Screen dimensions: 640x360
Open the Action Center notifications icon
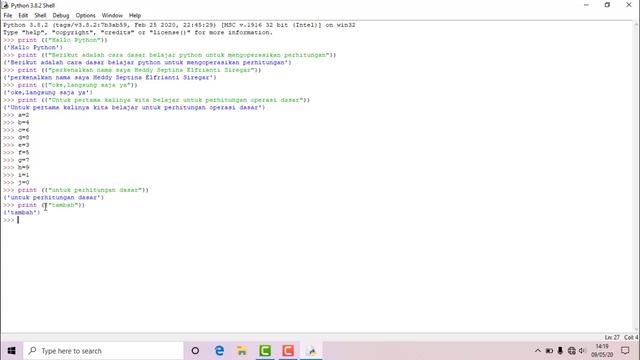click(x=625, y=351)
